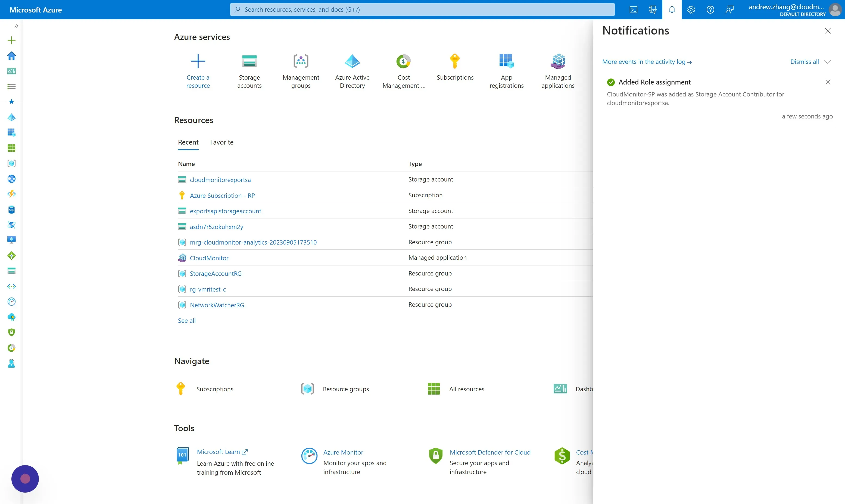Open StorageAccountRG resource group
This screenshot has width=845, height=504.
tap(216, 273)
